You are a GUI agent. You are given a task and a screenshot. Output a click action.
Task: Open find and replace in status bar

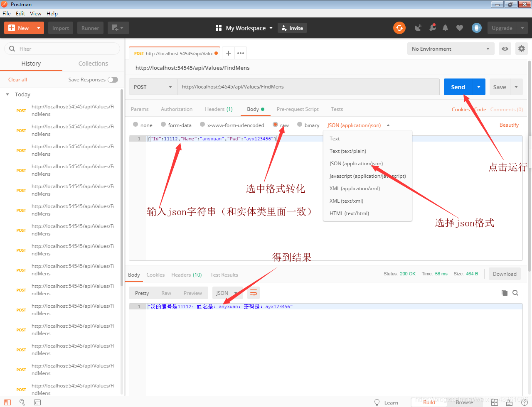pos(22,402)
